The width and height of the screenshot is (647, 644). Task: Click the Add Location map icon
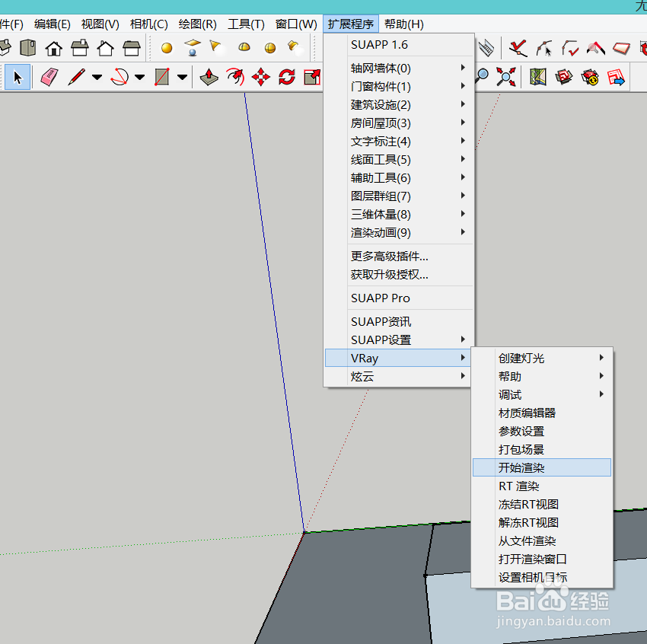pos(539,77)
